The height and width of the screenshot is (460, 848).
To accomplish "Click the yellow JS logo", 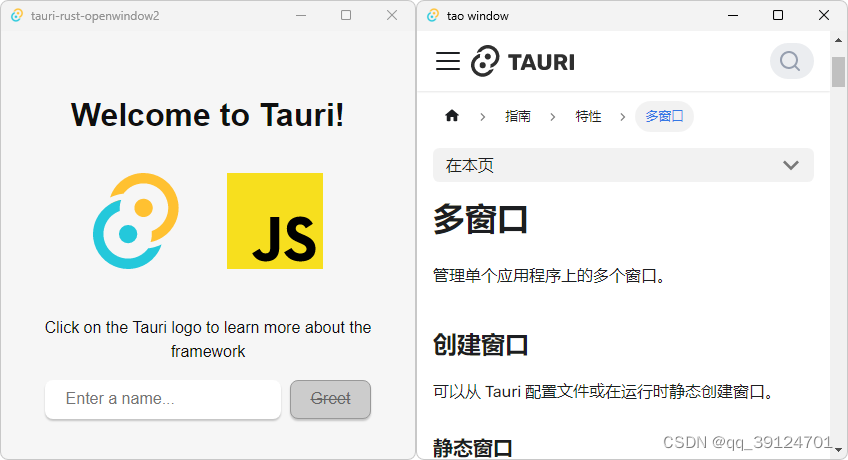I will click(x=275, y=221).
